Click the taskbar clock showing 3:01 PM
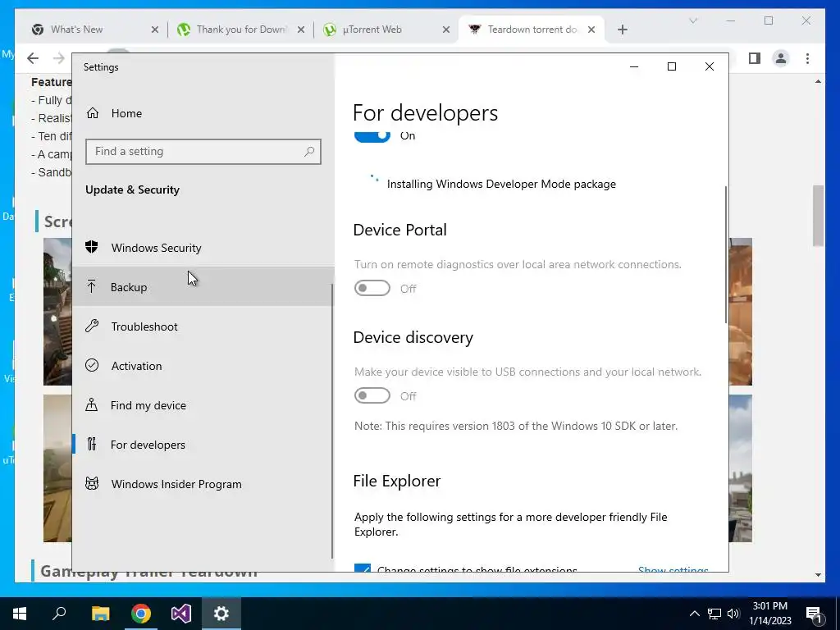Screen dimensions: 840x630 (769, 614)
